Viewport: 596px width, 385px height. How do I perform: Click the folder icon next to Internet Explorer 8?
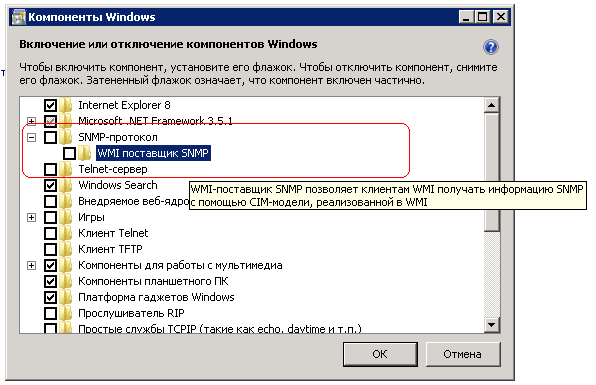[x=66, y=105]
